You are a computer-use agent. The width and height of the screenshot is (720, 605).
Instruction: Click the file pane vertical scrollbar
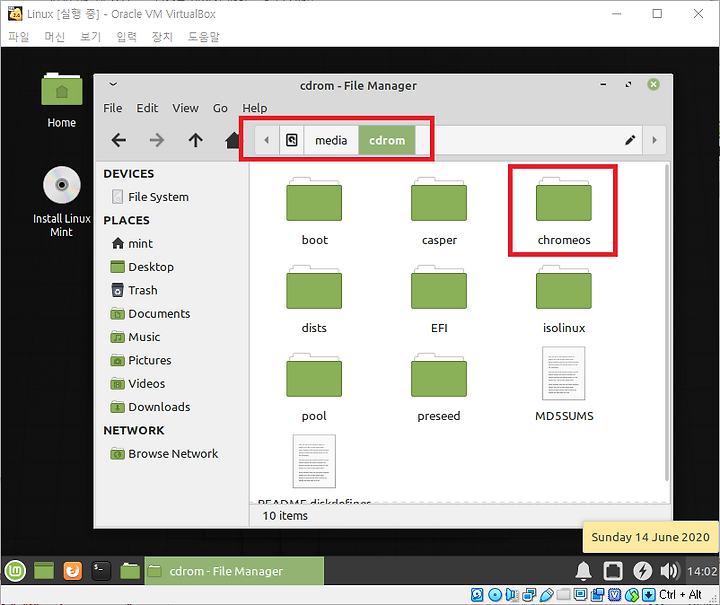pos(666,321)
